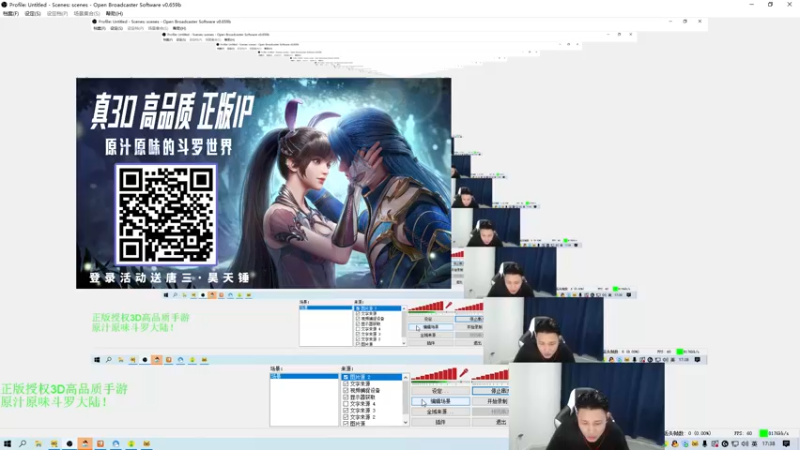Click the 插件 button

click(440, 422)
